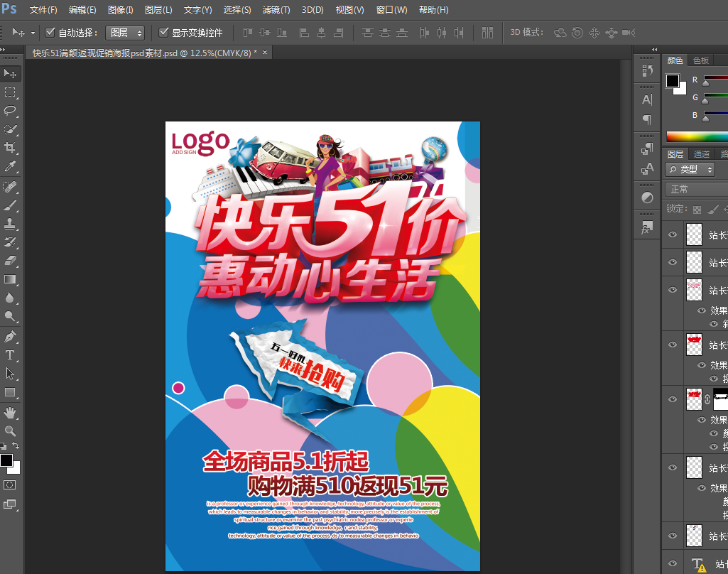Choose the Clone Stamp tool
The image size is (728, 574).
[11, 224]
